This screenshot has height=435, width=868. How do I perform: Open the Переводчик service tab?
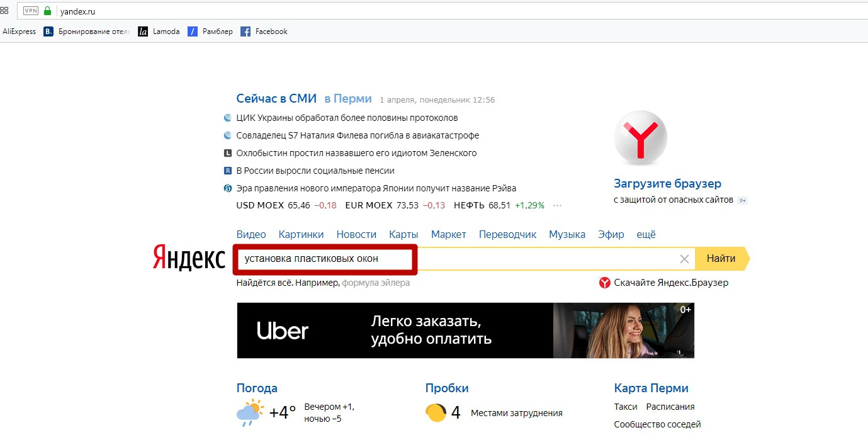coord(507,234)
